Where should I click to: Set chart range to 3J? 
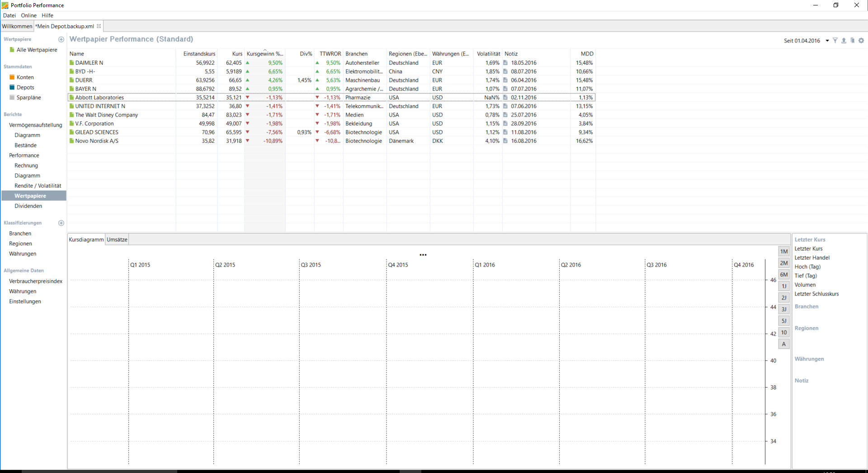(784, 309)
